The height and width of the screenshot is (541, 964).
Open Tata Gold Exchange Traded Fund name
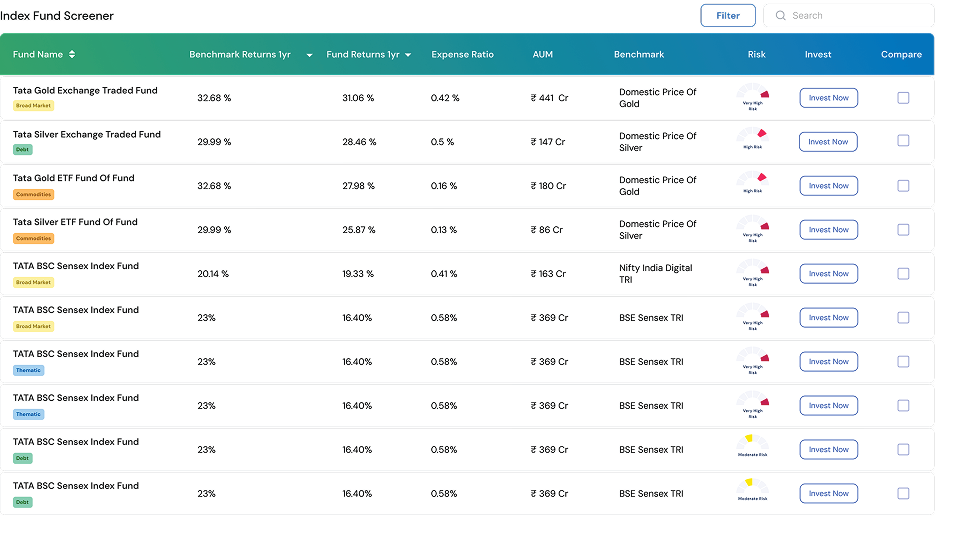85,90
